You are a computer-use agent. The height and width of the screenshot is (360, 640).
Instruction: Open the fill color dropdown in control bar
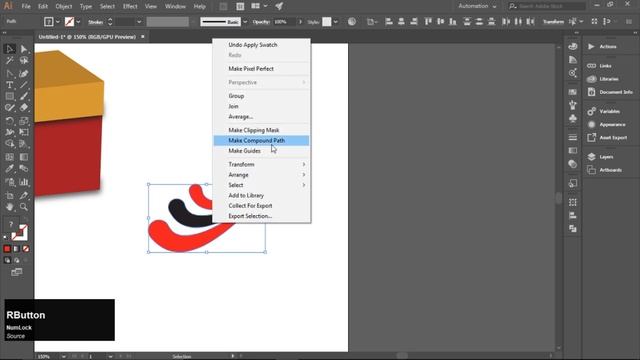pos(58,22)
